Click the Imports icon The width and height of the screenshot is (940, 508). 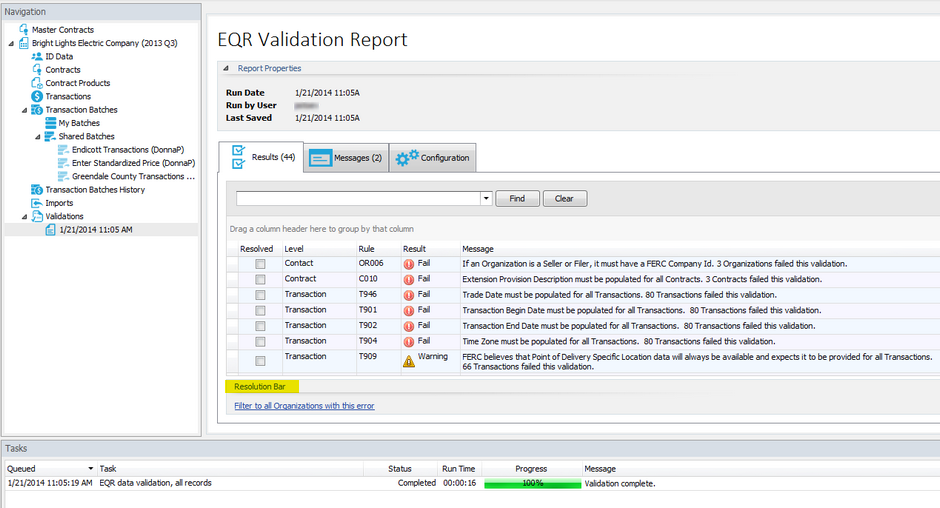pos(37,203)
